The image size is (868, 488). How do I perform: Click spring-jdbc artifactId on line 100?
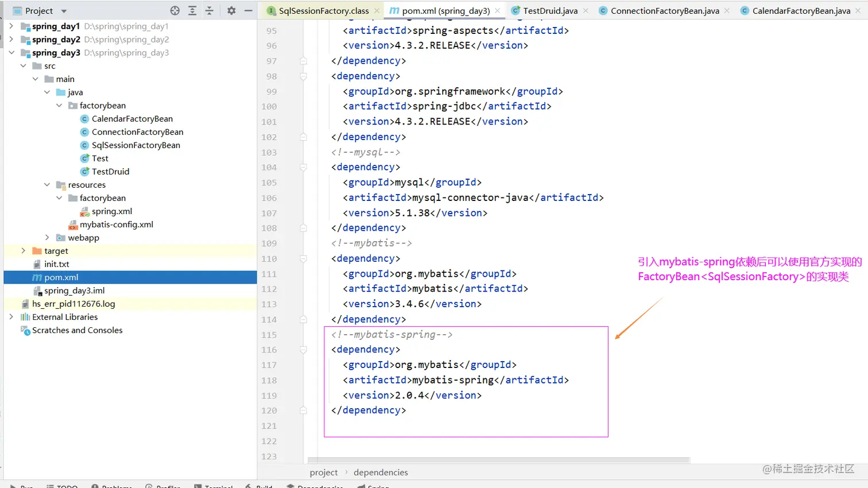click(x=447, y=106)
